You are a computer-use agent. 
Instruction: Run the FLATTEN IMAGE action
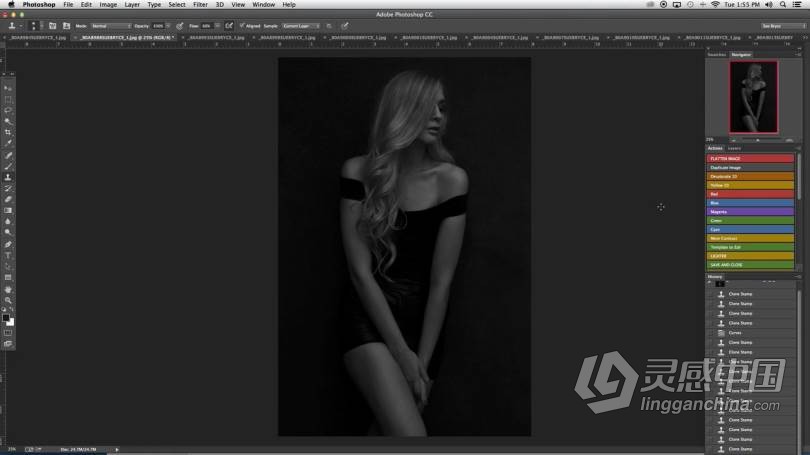tap(750, 159)
